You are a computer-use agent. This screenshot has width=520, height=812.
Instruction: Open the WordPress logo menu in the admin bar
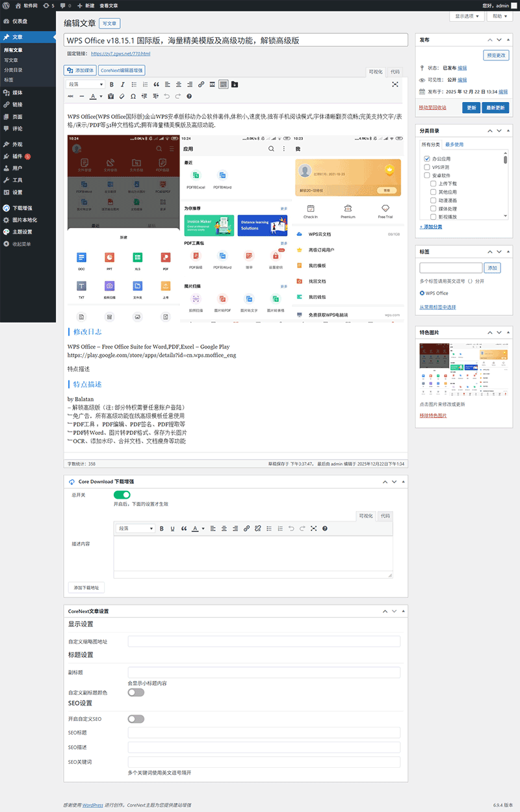6,5
